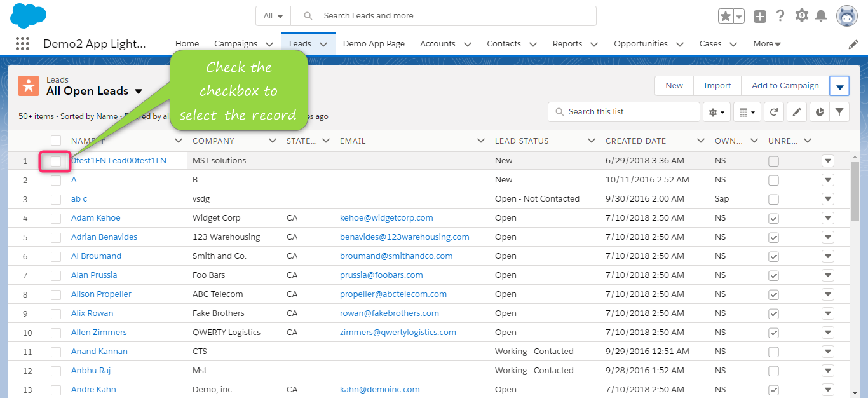Refresh the leads list
The height and width of the screenshot is (398, 868).
coord(773,112)
